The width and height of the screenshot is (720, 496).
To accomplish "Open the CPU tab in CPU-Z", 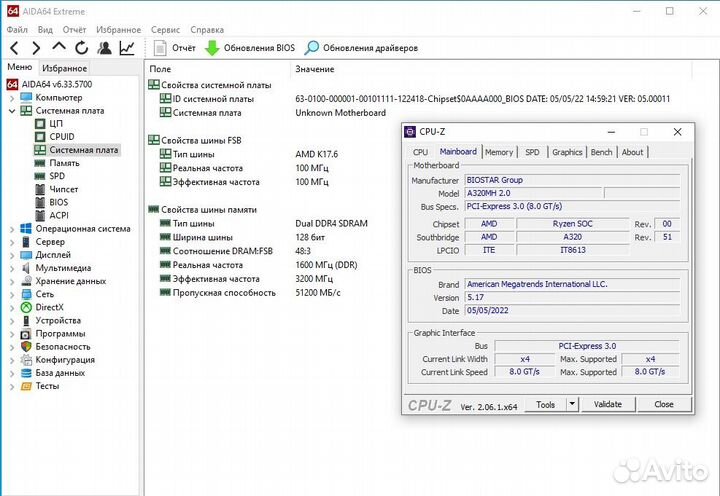I will tap(420, 152).
